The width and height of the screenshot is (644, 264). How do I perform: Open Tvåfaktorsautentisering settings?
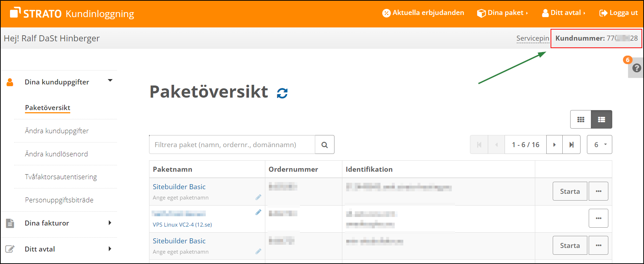click(61, 177)
